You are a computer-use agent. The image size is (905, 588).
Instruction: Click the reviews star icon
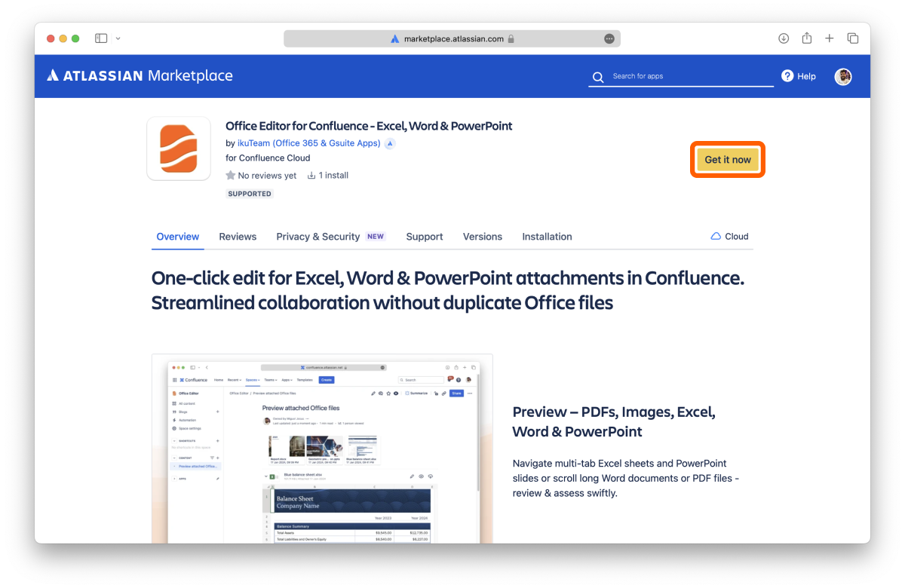tap(230, 176)
